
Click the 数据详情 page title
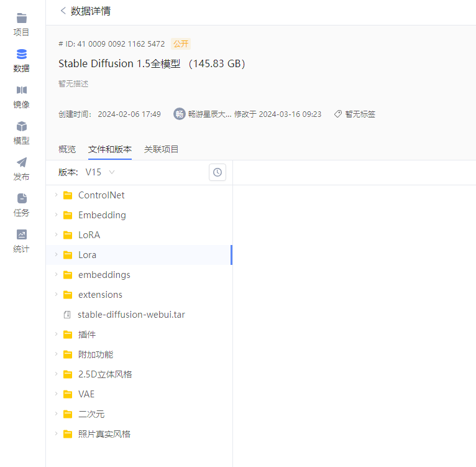coord(91,11)
